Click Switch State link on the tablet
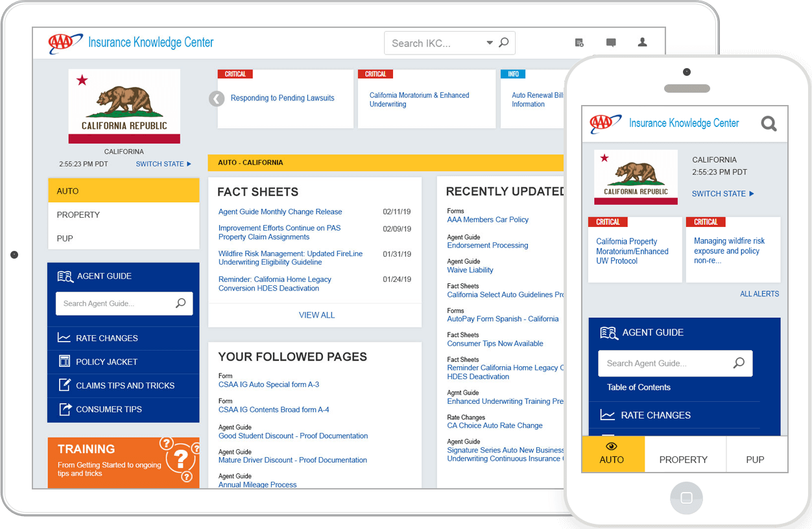Screen dimensions: 812x529 163,164
